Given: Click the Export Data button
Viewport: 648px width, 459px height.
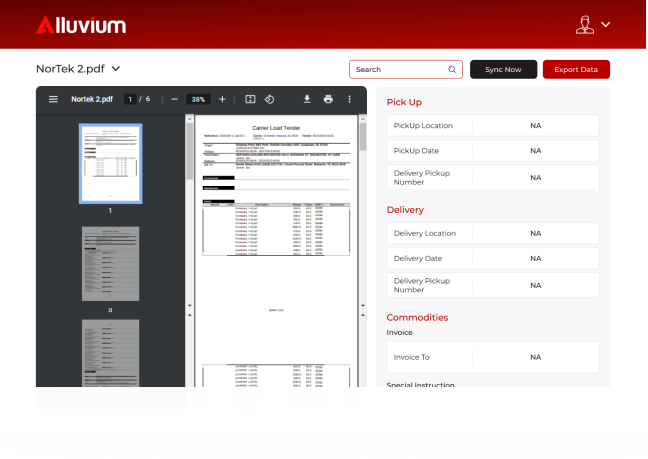Looking at the screenshot, I should click(x=576, y=70).
